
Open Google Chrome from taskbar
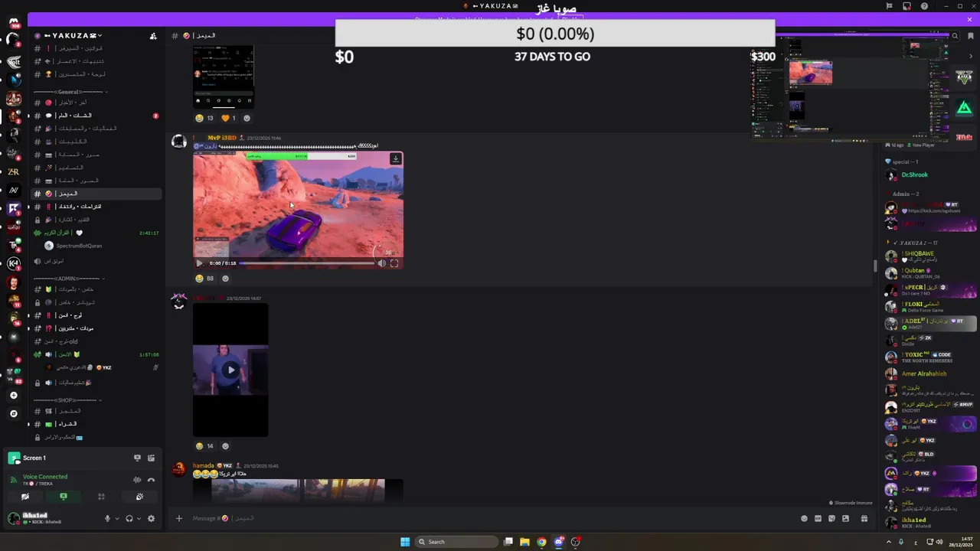(x=541, y=542)
